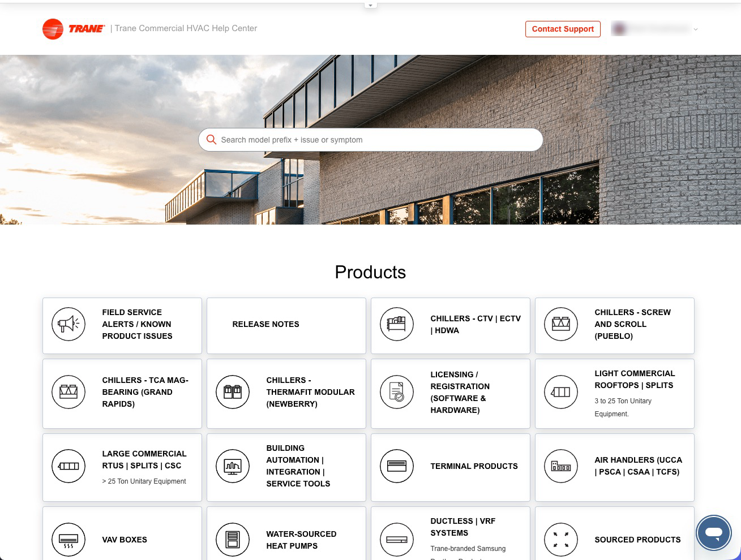
Task: Click the Contact Support button
Action: click(563, 29)
